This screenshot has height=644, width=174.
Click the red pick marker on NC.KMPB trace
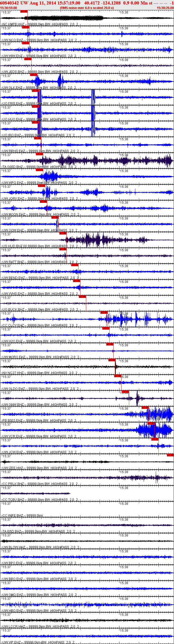(24, 11)
